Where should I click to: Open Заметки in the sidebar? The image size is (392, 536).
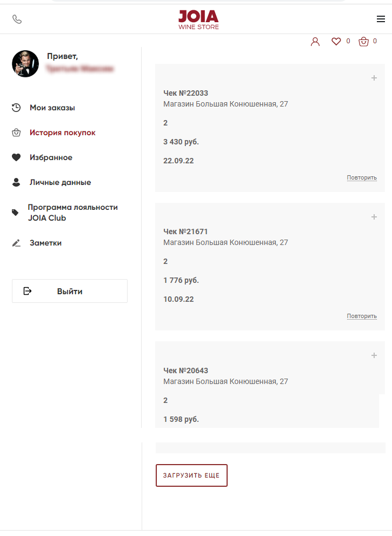(x=45, y=243)
